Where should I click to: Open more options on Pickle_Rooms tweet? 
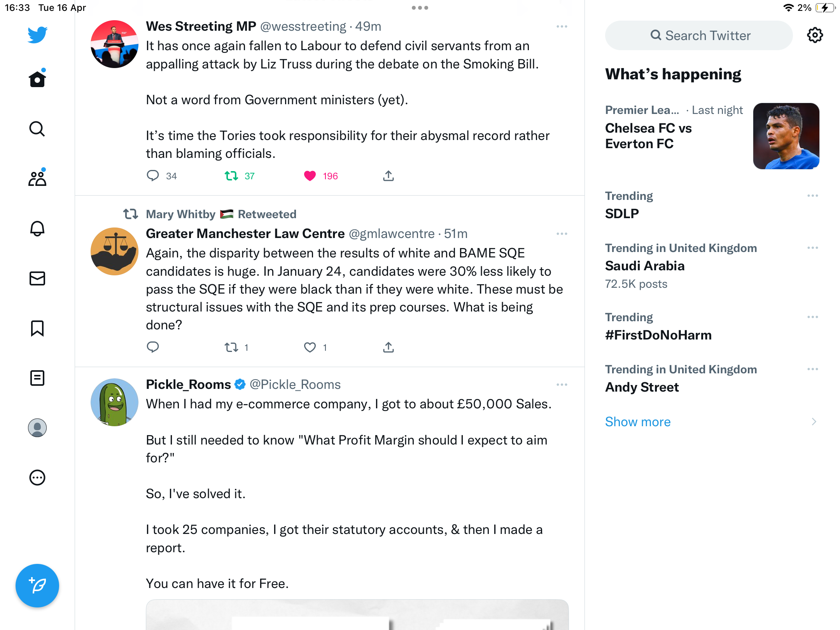click(x=562, y=385)
